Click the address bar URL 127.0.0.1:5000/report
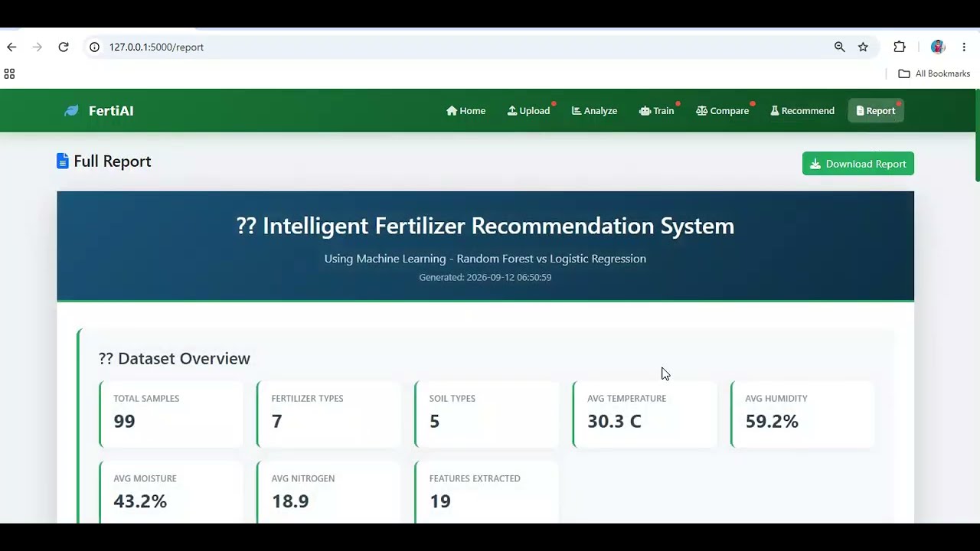The height and width of the screenshot is (551, 980). (156, 47)
